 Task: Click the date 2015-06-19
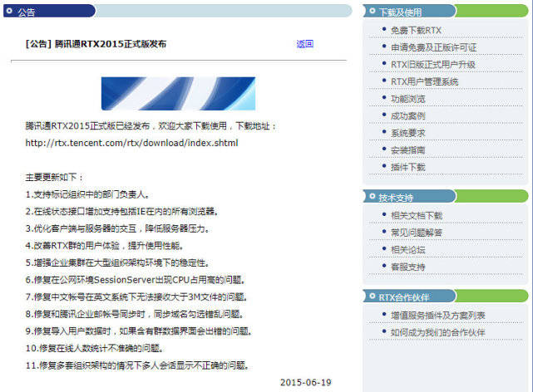pyautogui.click(x=306, y=383)
